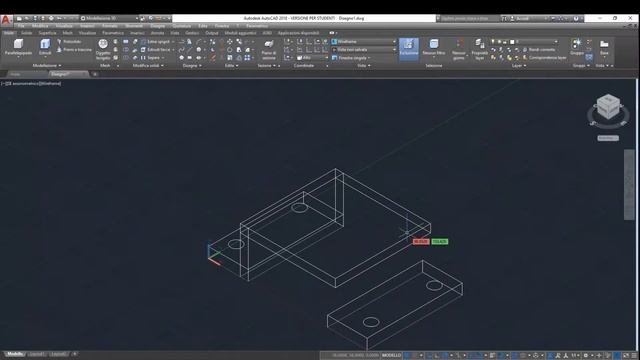
Task: Click the coordinate readout in status bar
Action: [355, 356]
